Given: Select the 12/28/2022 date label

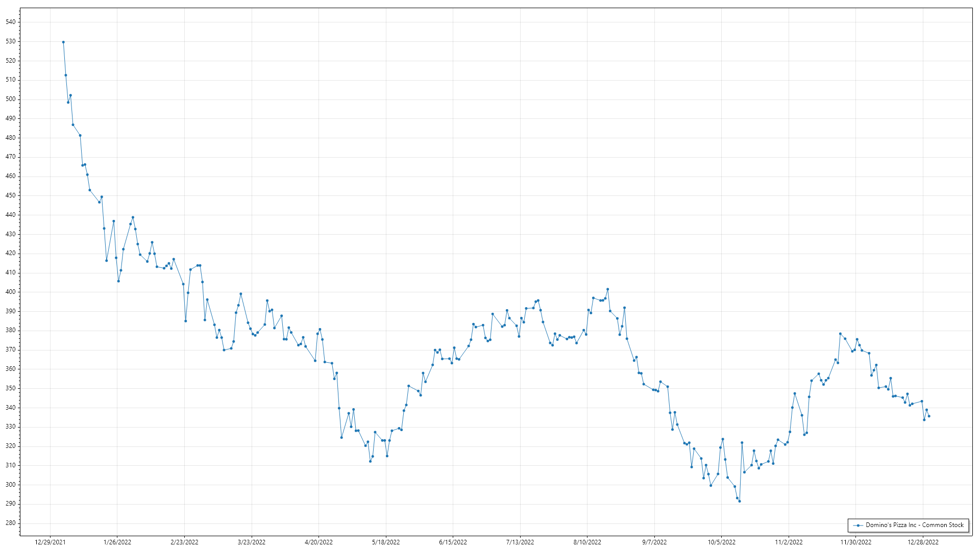Looking at the screenshot, I should [x=923, y=542].
